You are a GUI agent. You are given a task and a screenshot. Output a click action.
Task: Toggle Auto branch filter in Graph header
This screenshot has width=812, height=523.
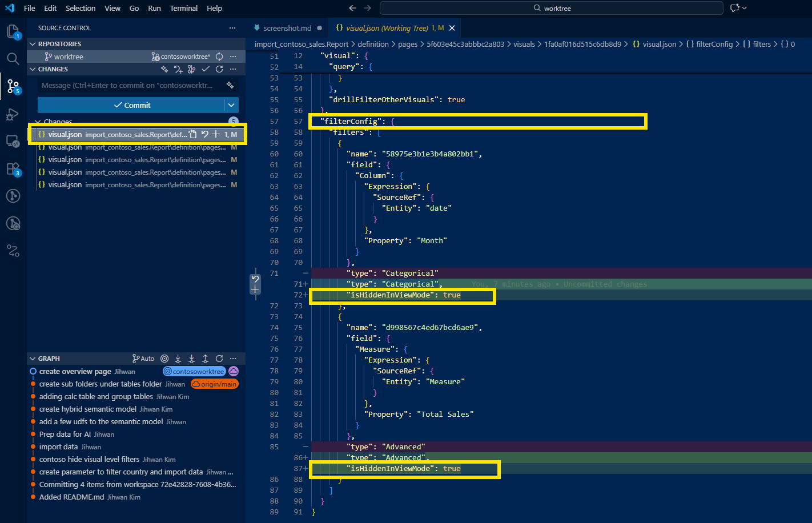click(143, 359)
